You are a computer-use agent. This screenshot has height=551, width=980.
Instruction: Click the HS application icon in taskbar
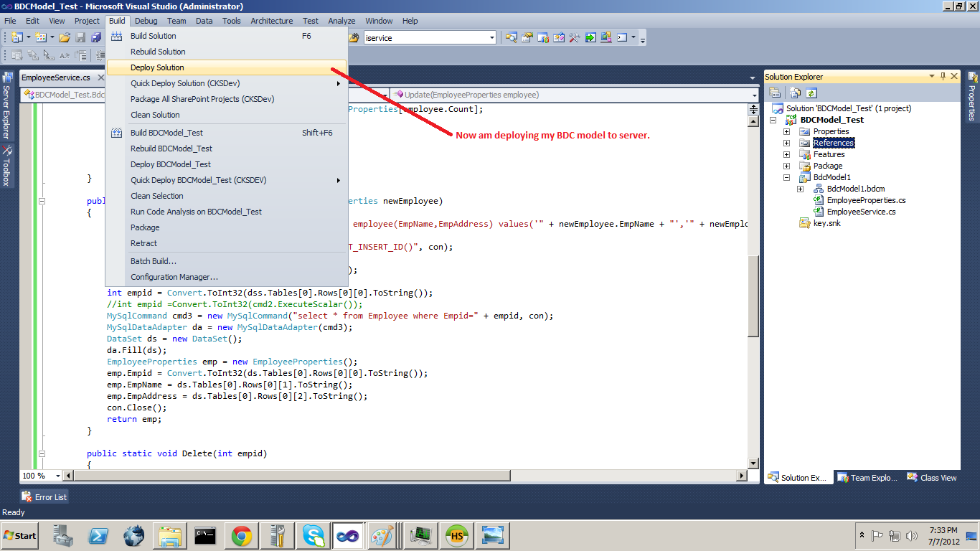456,535
